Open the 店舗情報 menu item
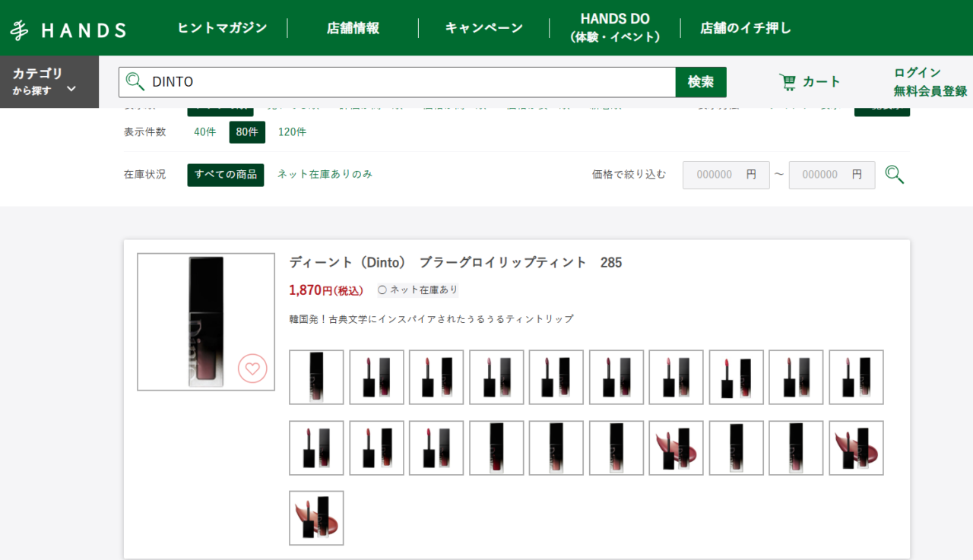Viewport: 973px width, 560px height. click(x=353, y=28)
